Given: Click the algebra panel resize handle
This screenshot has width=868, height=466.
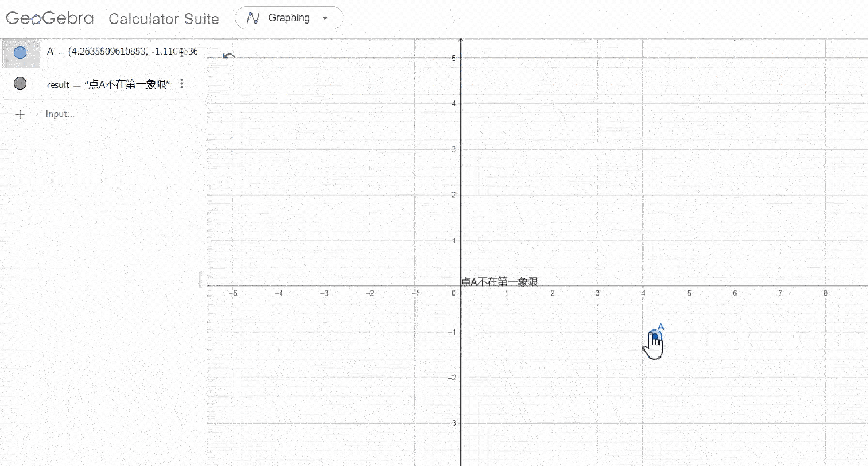Looking at the screenshot, I should coord(201,279).
